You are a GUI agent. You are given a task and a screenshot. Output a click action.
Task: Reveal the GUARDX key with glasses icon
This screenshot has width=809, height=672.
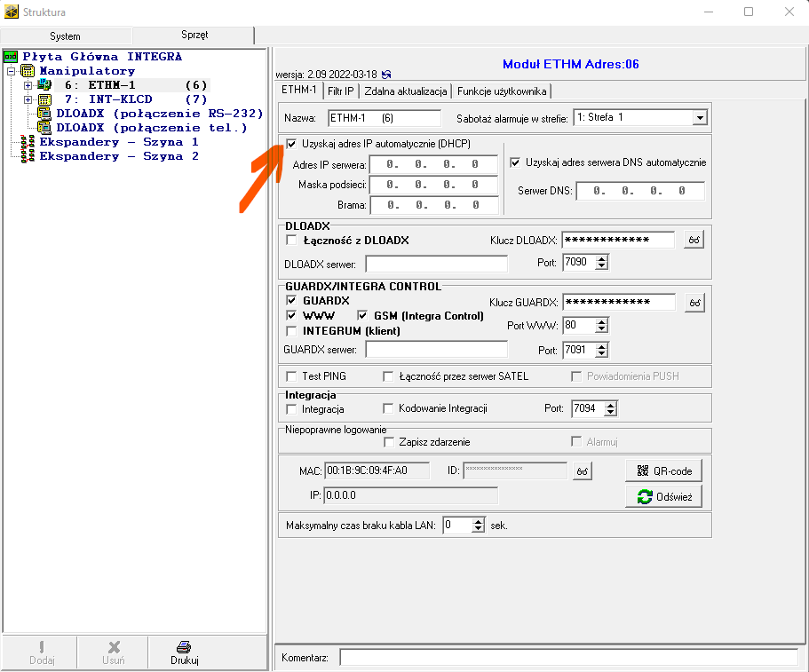[x=694, y=303]
